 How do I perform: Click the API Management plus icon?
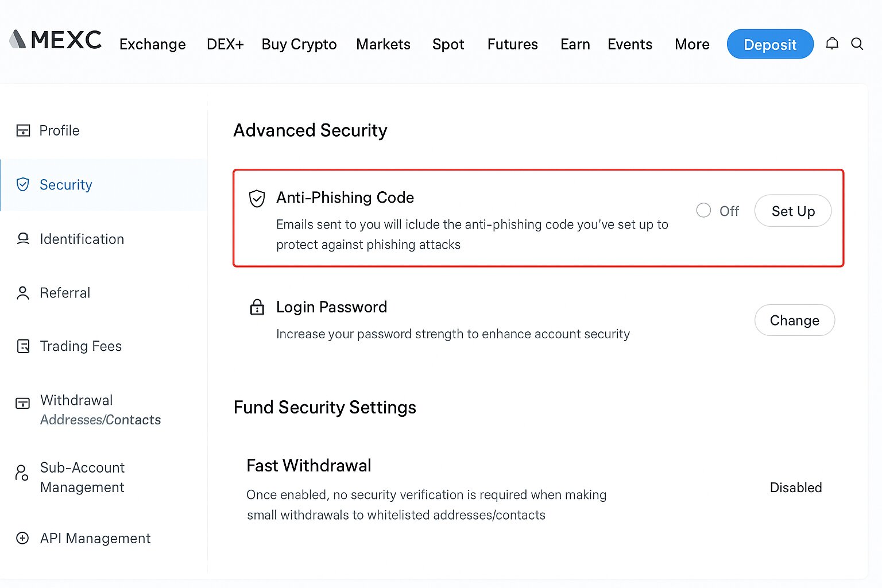23,538
